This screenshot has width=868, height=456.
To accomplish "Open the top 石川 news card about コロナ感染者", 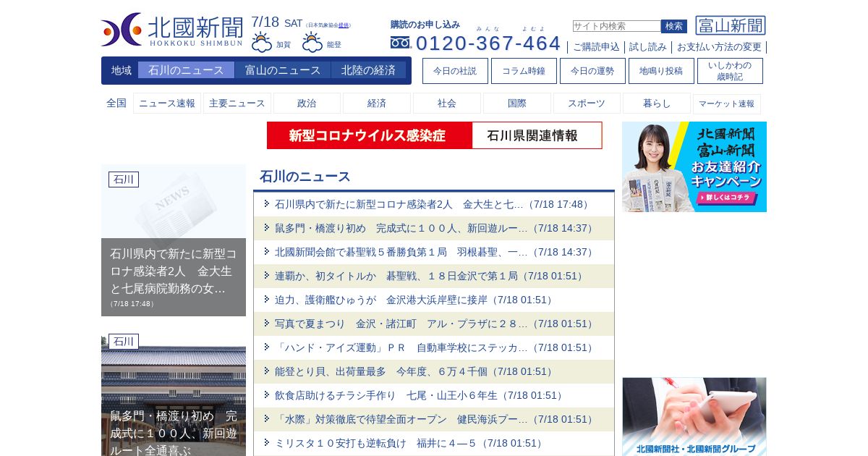I will tap(174, 240).
